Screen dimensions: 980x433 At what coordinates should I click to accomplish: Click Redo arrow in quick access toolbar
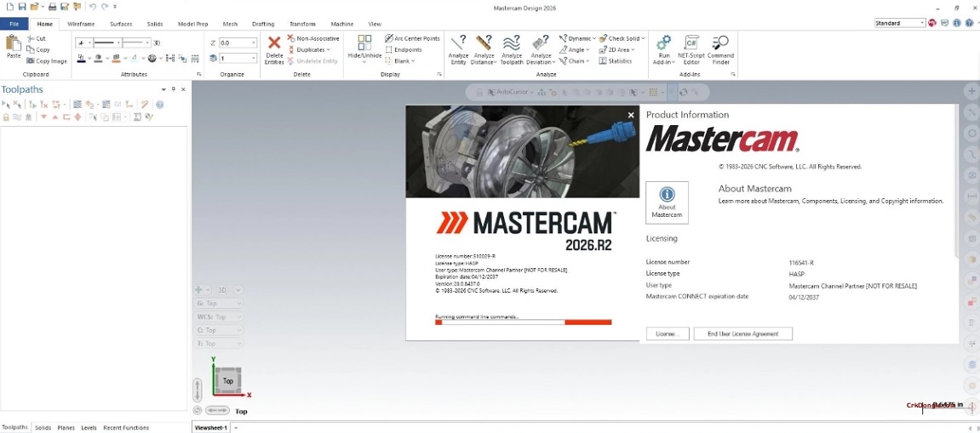[x=105, y=6]
